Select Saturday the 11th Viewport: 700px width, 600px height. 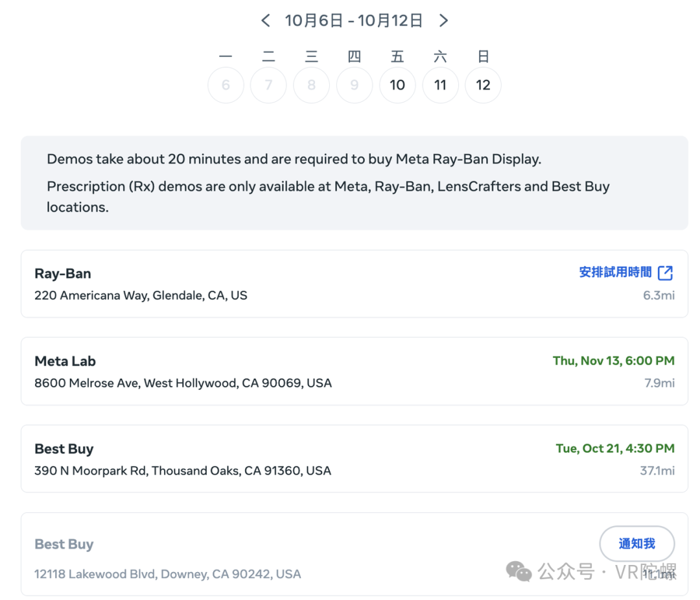[x=440, y=85]
